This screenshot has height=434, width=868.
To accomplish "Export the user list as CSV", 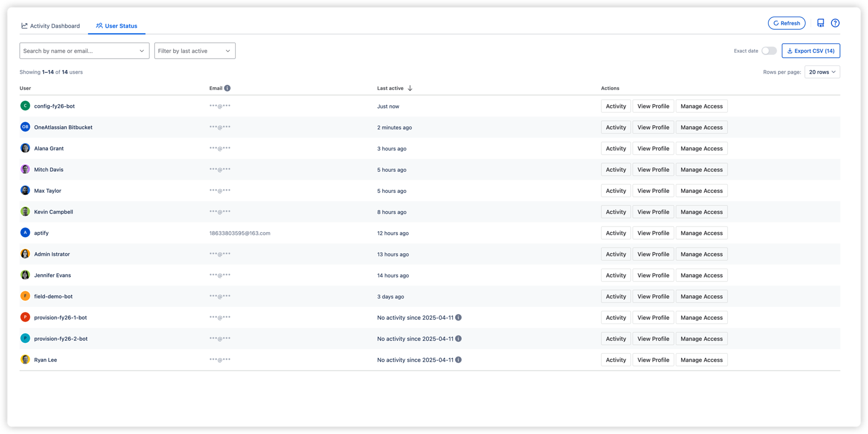I will point(811,51).
